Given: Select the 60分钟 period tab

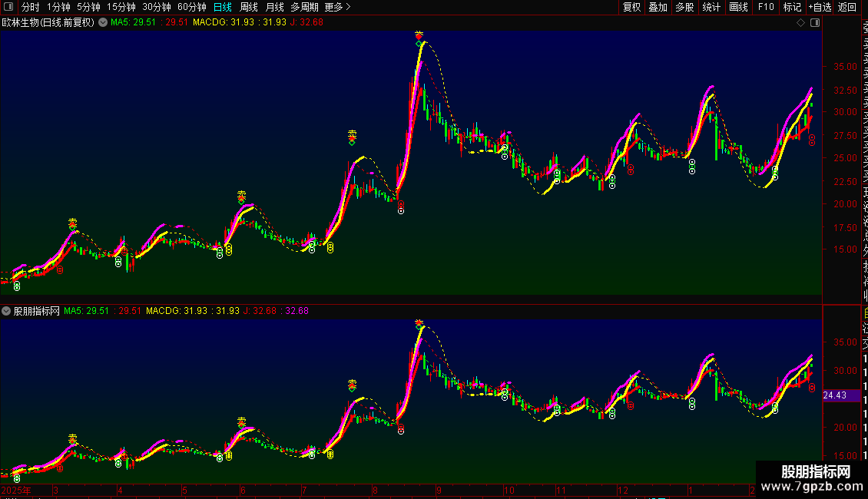Looking at the screenshot, I should pyautogui.click(x=192, y=7).
